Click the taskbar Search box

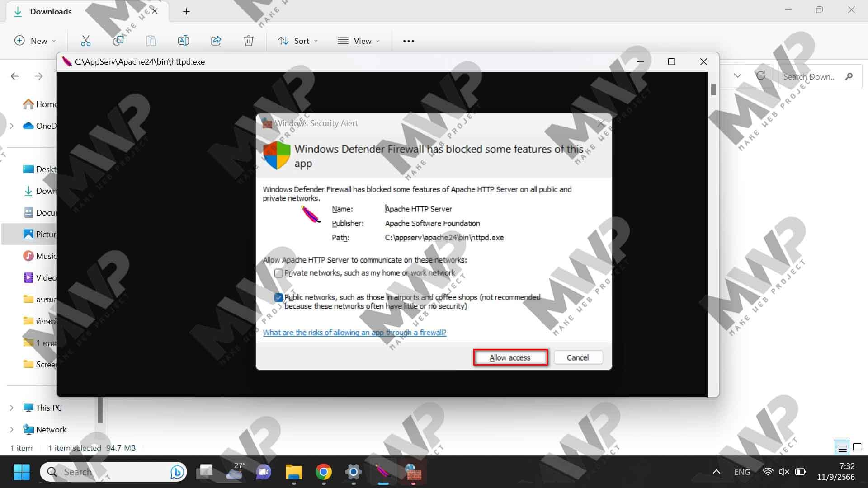point(113,472)
